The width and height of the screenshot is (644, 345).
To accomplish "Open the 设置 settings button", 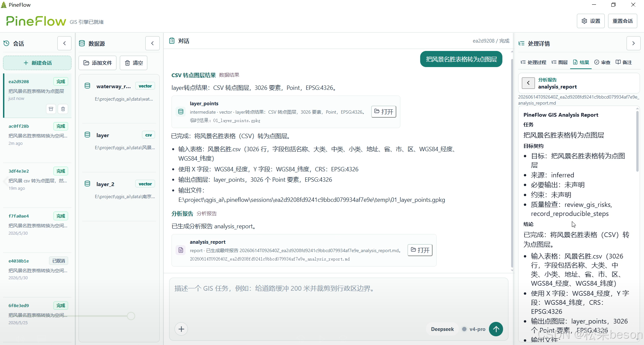I will pos(591,21).
